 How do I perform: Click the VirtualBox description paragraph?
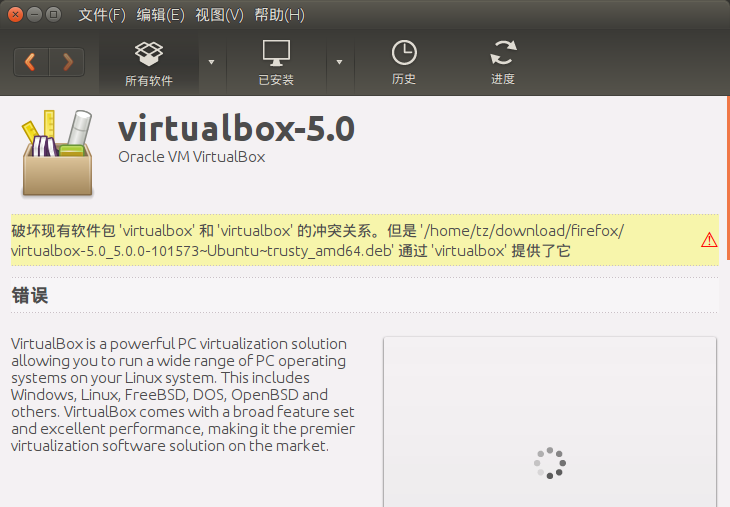tap(183, 395)
